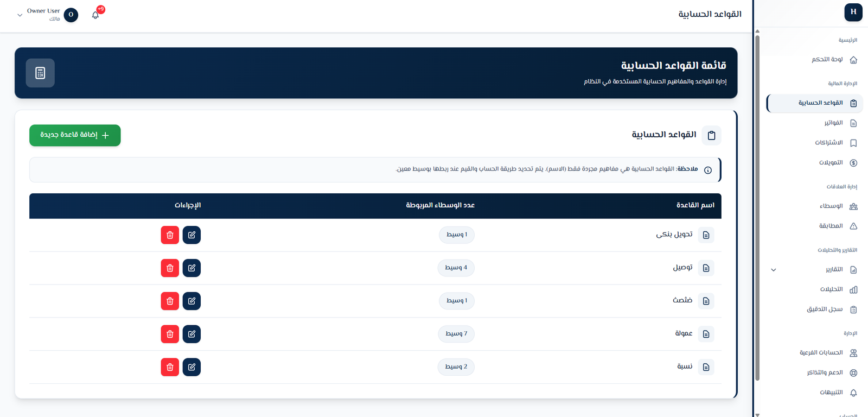This screenshot has width=868, height=417.
Task: Delete the ضثصث rule
Action: (170, 301)
